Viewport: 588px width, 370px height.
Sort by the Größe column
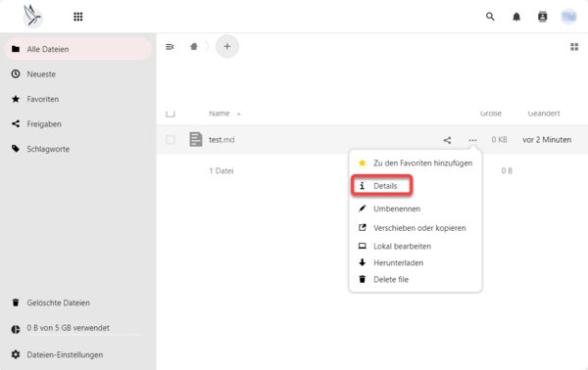[491, 114]
